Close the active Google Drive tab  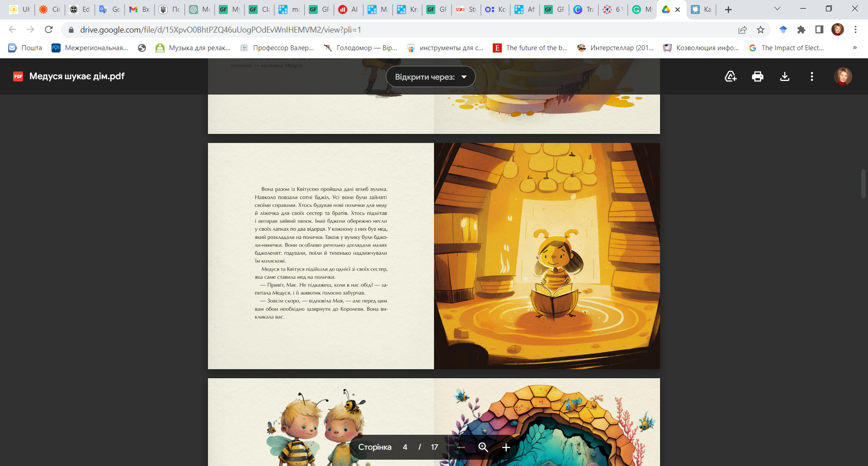pos(678,10)
